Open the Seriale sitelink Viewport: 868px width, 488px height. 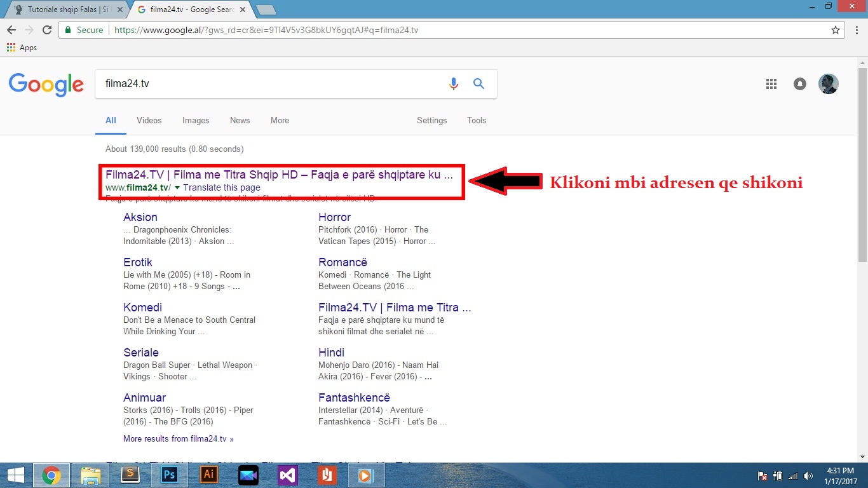point(141,352)
